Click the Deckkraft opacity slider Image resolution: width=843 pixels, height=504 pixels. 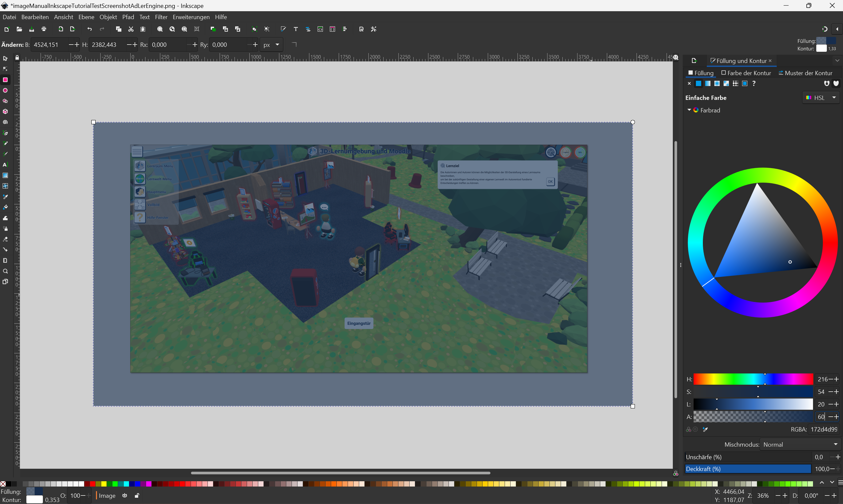[748, 469]
